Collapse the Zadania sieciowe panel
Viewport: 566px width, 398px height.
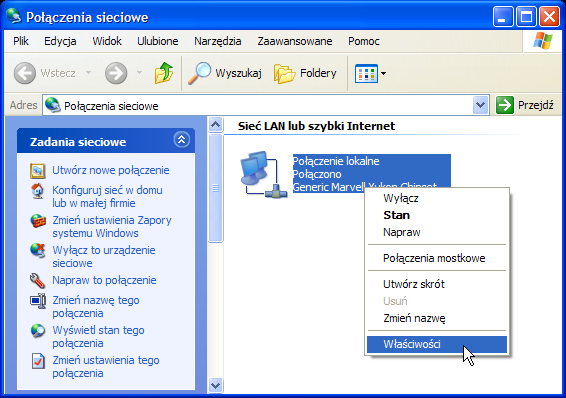[182, 140]
